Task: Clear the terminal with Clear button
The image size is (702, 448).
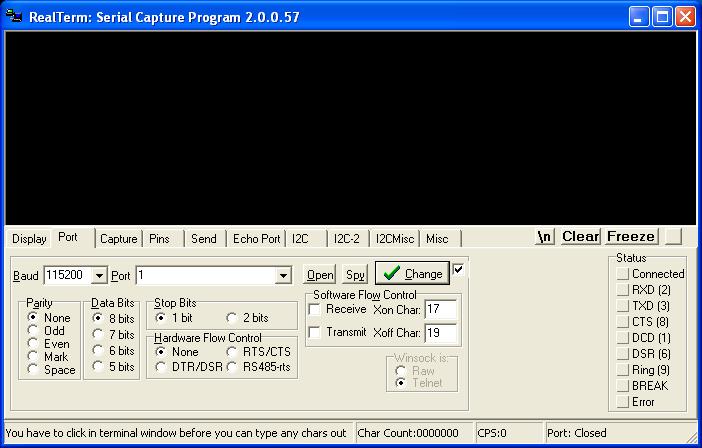Action: pos(580,237)
